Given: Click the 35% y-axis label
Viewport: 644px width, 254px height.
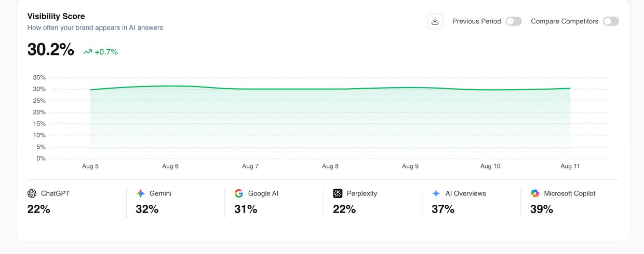Looking at the screenshot, I should click(x=39, y=78).
